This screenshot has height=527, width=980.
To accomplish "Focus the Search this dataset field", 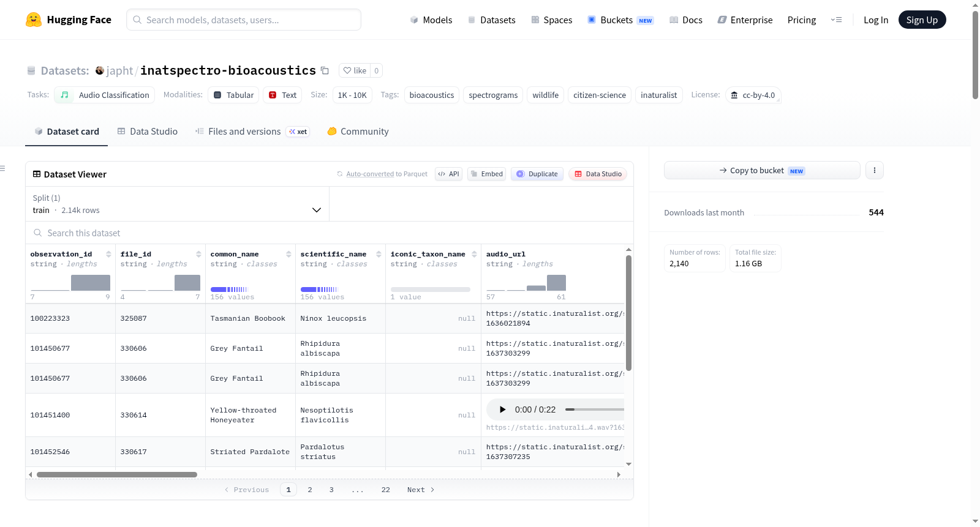I will pyautogui.click(x=330, y=233).
